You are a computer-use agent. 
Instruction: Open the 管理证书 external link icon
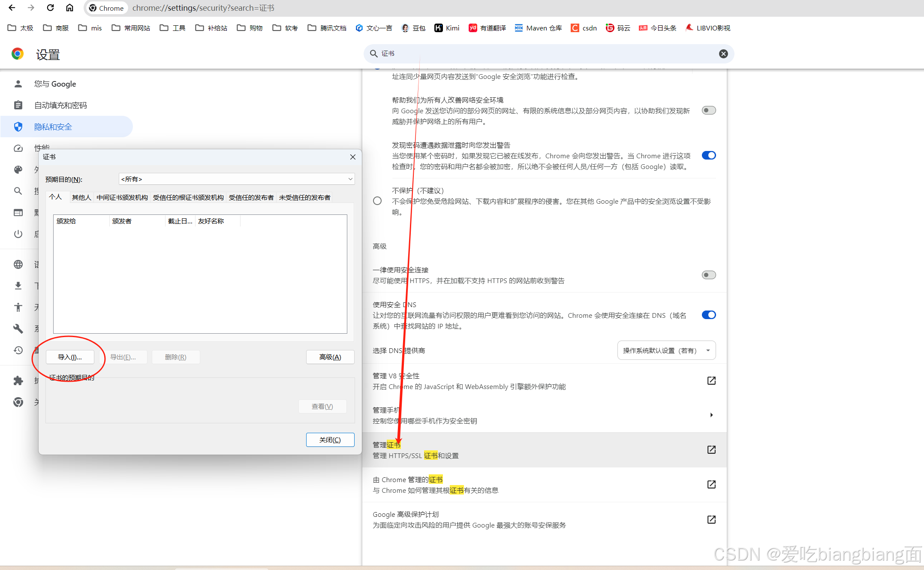pos(711,449)
